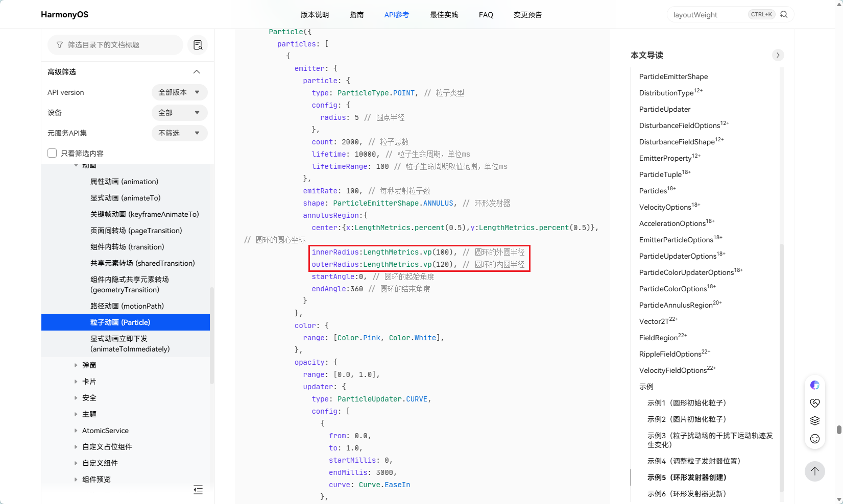Switch to the 指南 tab
Screen dimensions: 843x504
pos(357,15)
